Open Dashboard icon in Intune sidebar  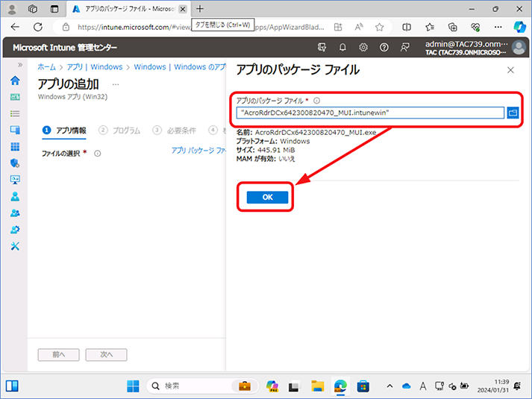click(15, 97)
